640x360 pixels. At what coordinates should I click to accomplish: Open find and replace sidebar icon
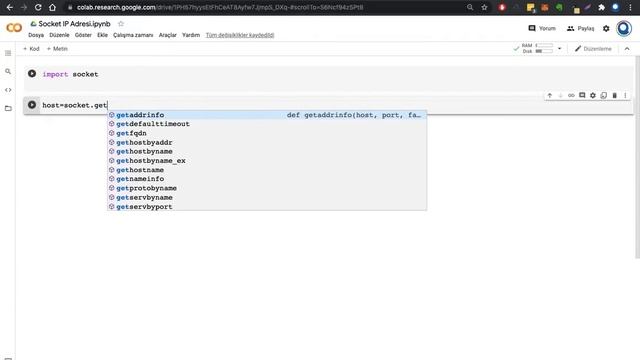(x=8, y=71)
